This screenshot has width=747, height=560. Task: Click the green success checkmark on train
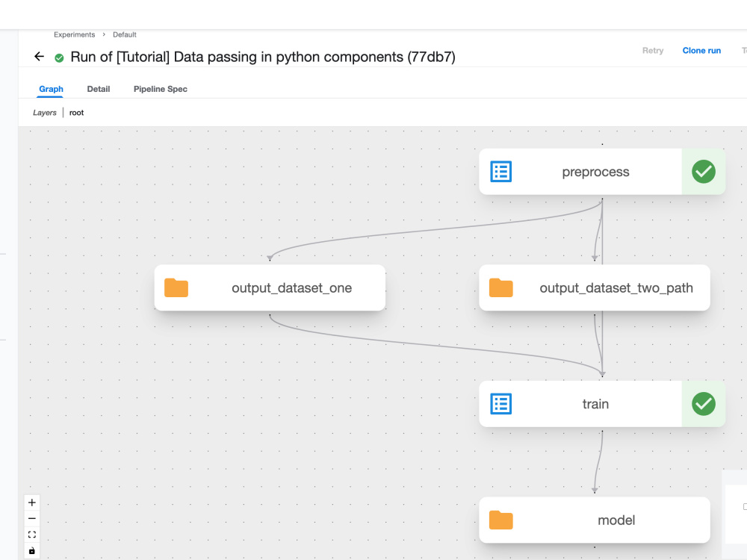[x=703, y=404]
